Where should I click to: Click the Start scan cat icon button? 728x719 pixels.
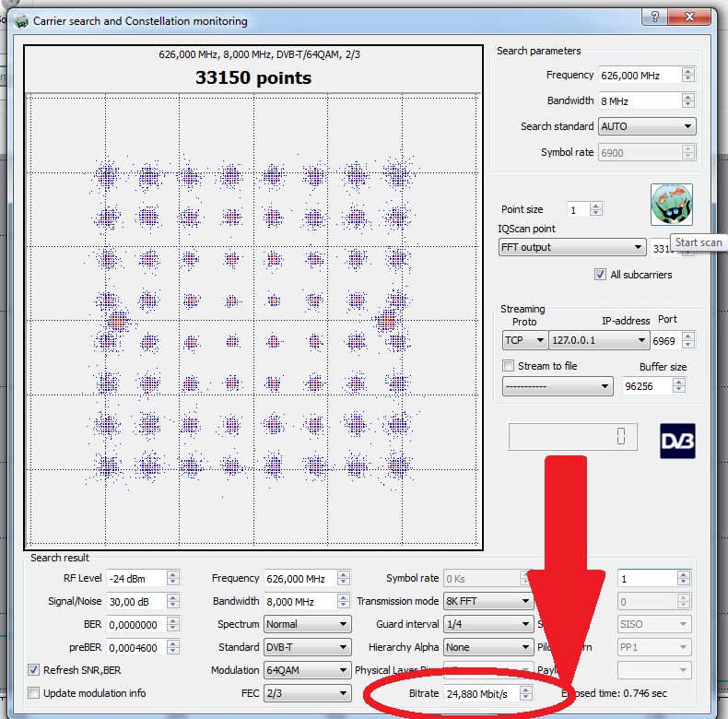click(x=672, y=205)
